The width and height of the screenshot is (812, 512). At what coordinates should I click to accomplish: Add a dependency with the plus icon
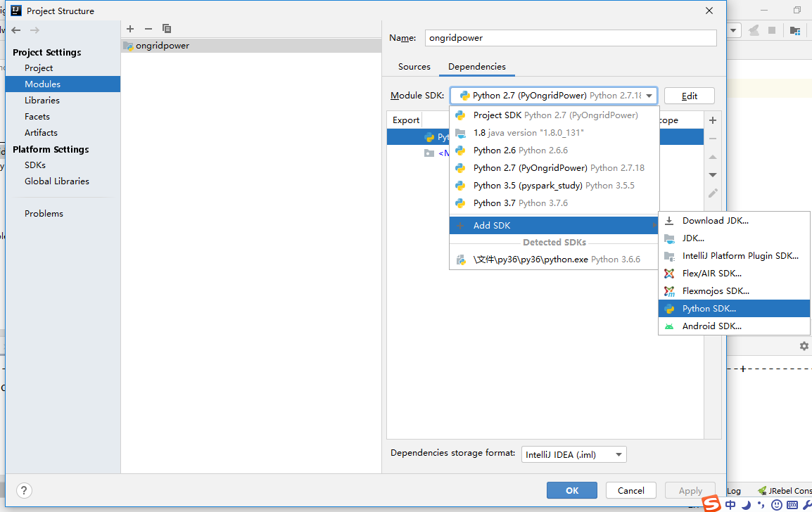point(713,121)
